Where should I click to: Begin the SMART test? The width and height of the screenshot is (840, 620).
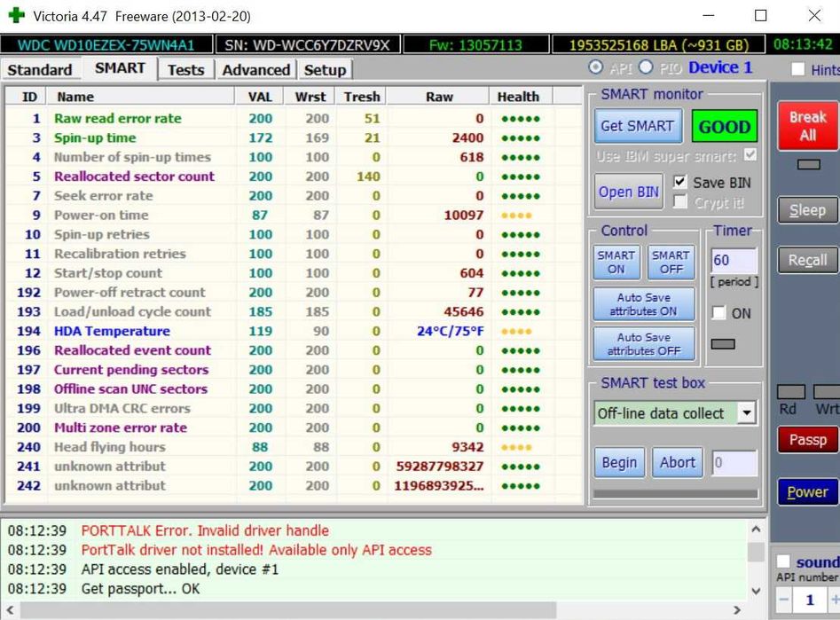(x=619, y=462)
